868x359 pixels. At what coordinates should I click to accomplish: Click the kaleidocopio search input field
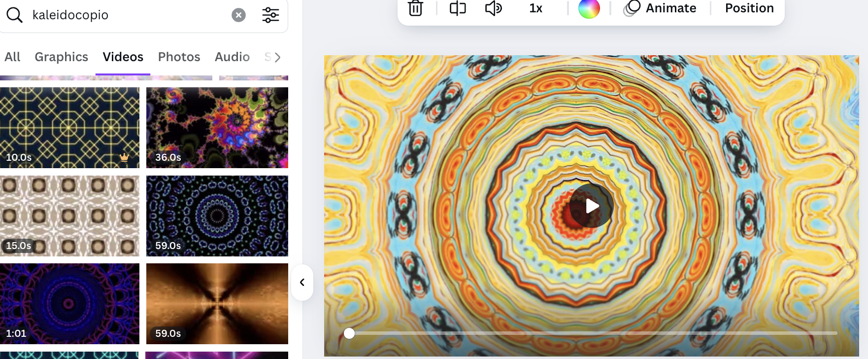[128, 15]
